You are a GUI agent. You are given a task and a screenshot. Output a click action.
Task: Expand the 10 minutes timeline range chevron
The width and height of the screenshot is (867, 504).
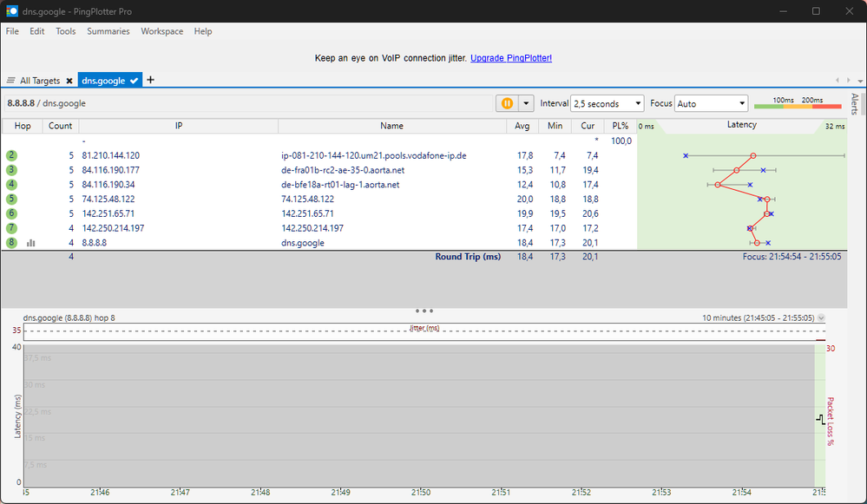pyautogui.click(x=821, y=317)
